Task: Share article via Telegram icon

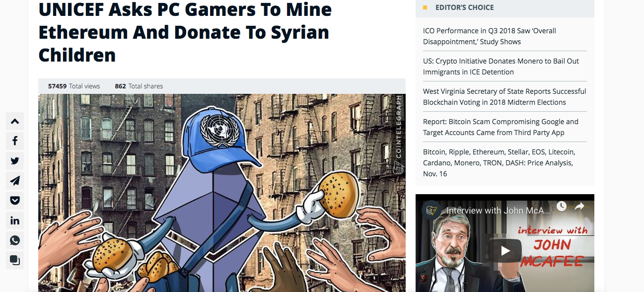Action: [x=15, y=181]
